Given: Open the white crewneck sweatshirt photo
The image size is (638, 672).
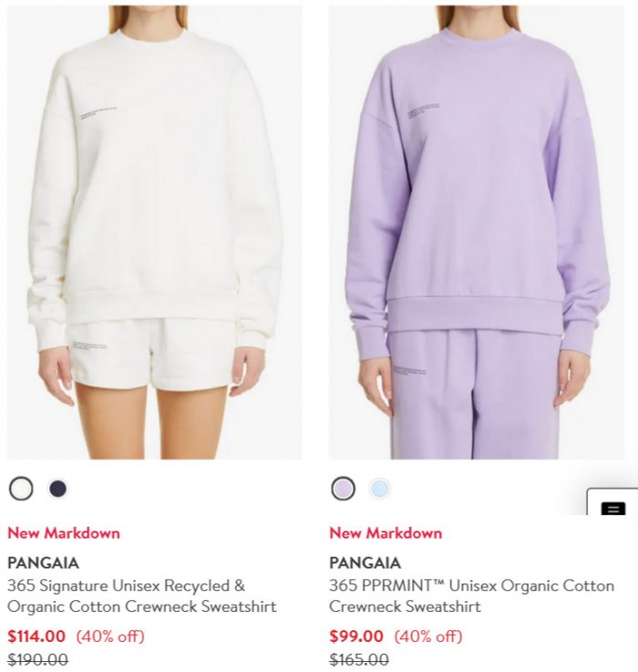Looking at the screenshot, I should pyautogui.click(x=155, y=233).
